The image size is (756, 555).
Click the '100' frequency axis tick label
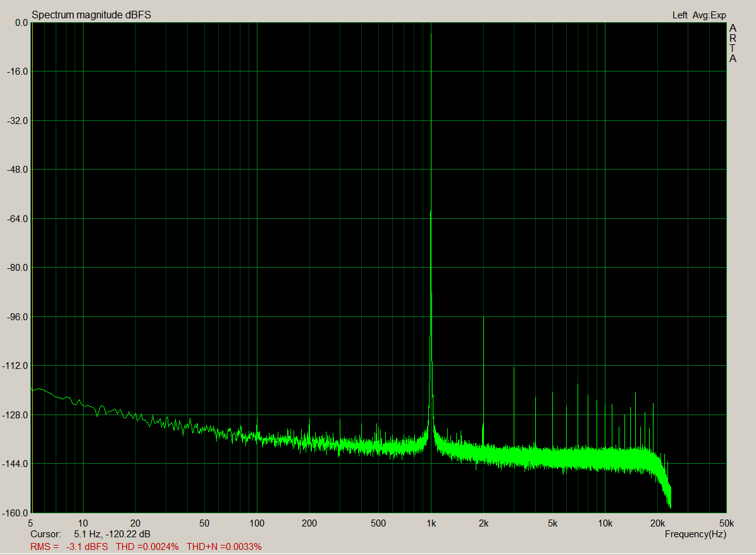[257, 523]
